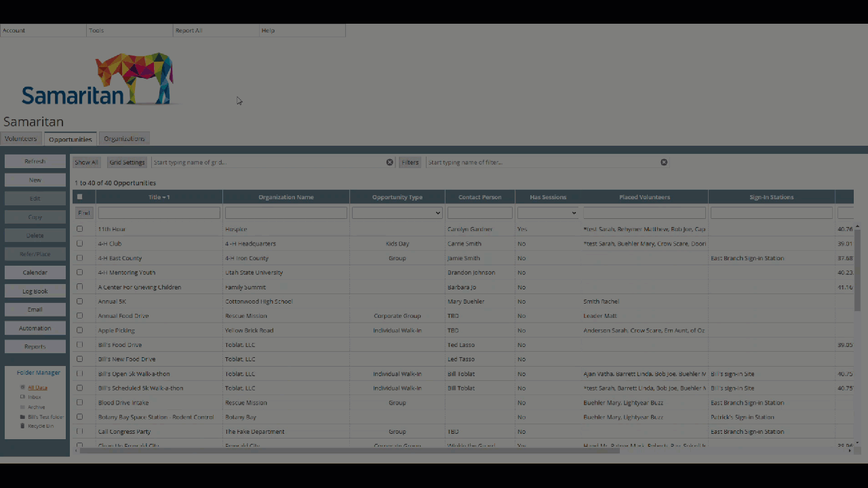Expand the Has Sessions filter dropdown
Viewport: 868px width, 488px height.
pyautogui.click(x=574, y=213)
